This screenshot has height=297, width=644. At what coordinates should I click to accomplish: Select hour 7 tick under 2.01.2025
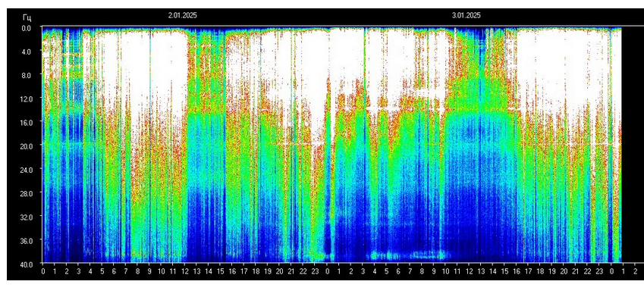click(x=126, y=271)
